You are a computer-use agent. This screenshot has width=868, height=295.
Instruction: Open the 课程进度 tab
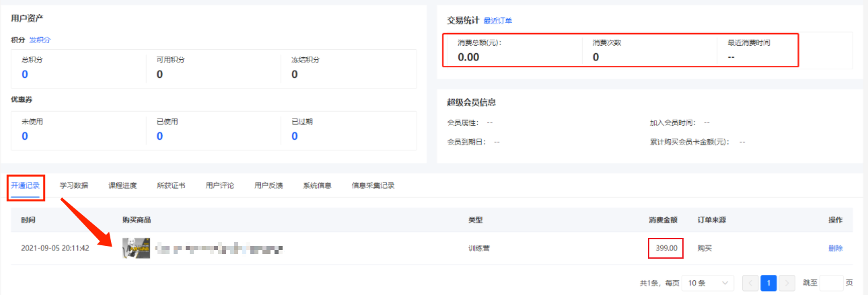click(122, 185)
